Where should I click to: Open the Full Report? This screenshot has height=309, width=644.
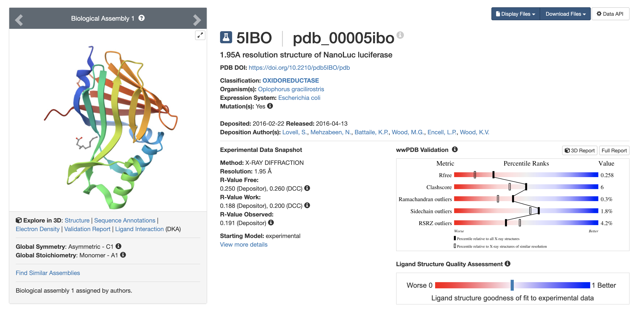614,150
